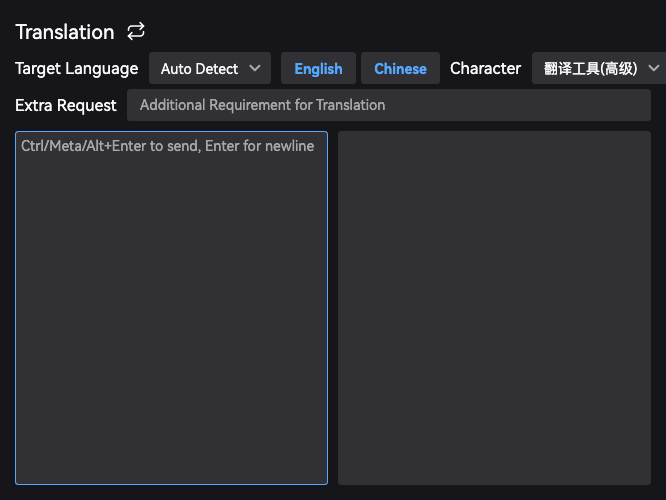Click the Extra Request label
Screen dimensions: 666x500
coord(66,105)
